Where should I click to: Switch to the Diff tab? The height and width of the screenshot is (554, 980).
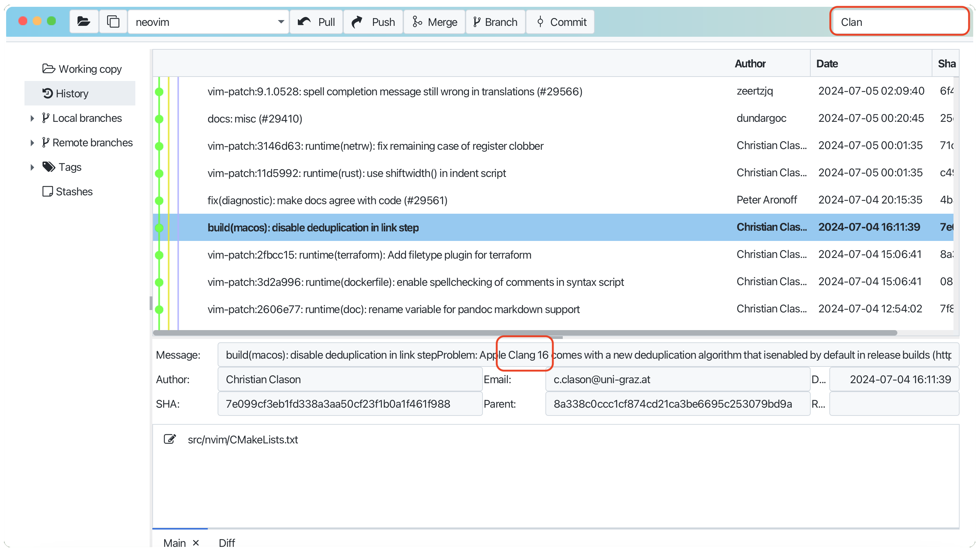227,542
